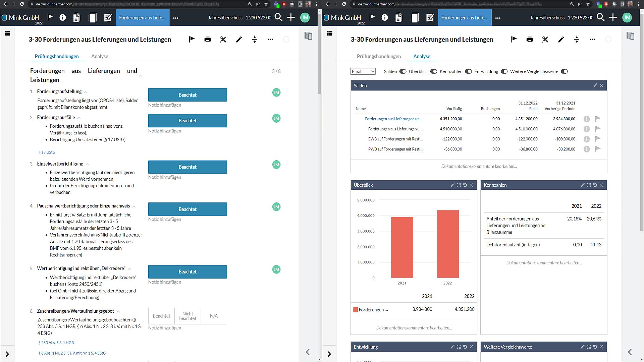Collapse Einzelwertberichtigung item
Image resolution: width=644 pixels, height=362 pixels.
87,164
